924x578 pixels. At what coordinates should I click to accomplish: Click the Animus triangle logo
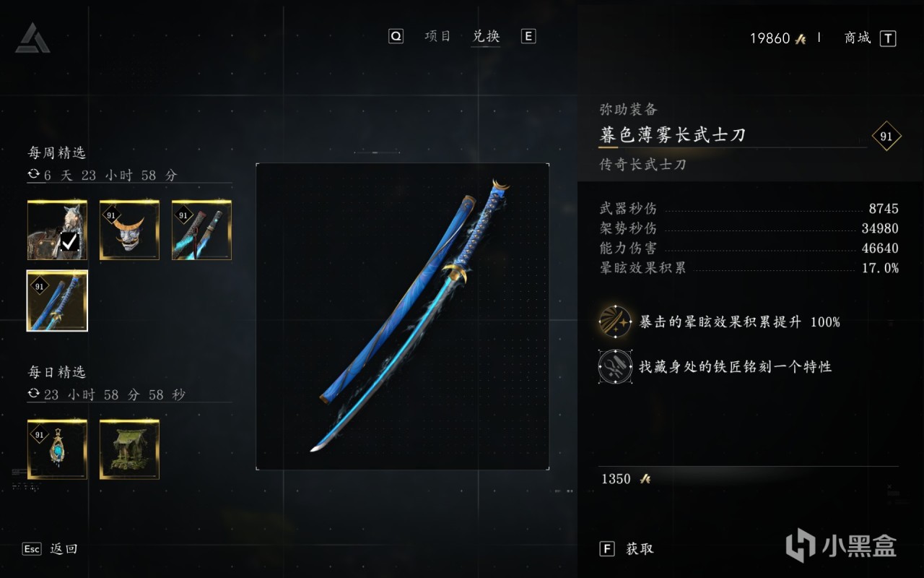[x=33, y=38]
